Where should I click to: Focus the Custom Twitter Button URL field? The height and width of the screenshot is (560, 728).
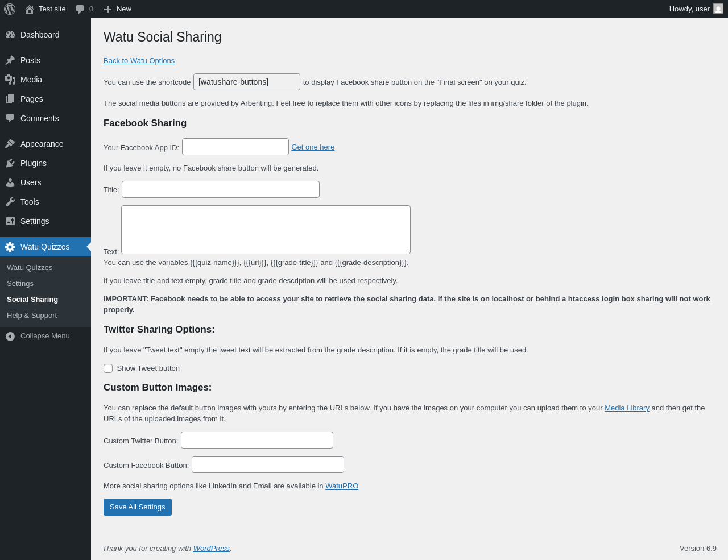coord(257,440)
